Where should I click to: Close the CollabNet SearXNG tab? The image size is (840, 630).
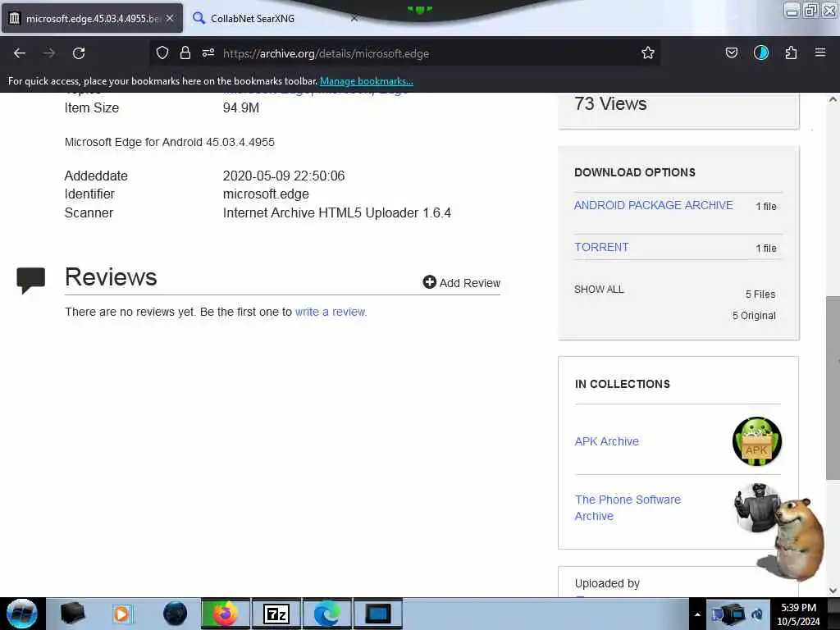[354, 18]
